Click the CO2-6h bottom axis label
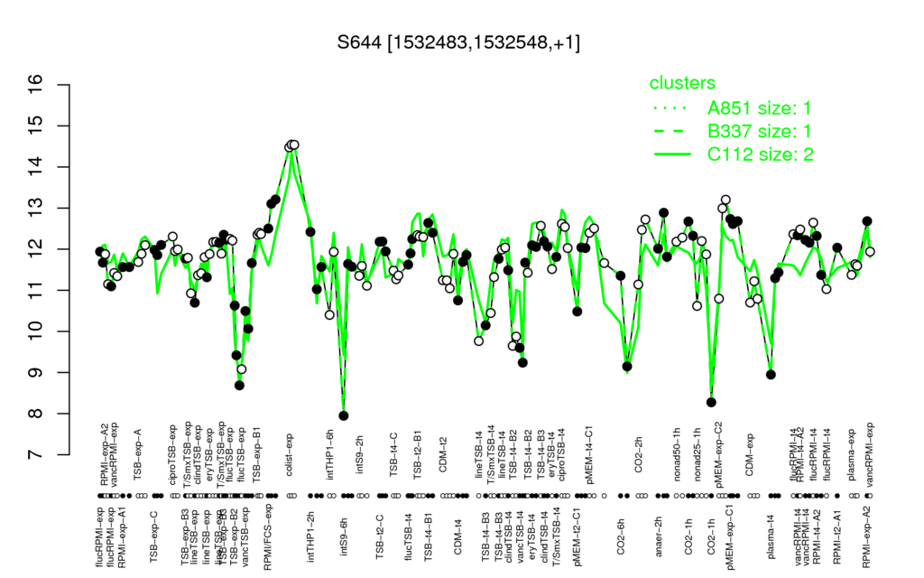 pyautogui.click(x=621, y=536)
